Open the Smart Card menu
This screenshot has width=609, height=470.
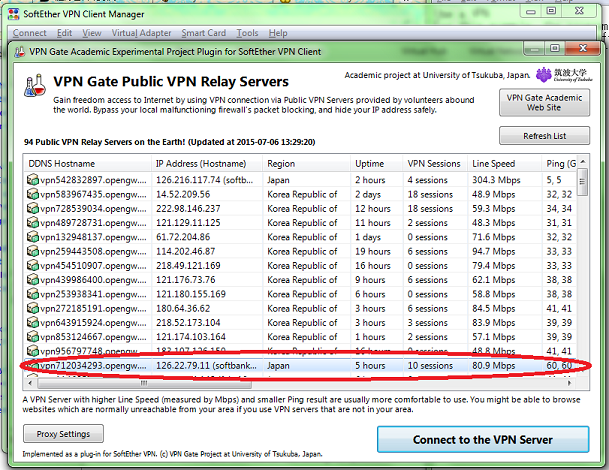click(204, 33)
